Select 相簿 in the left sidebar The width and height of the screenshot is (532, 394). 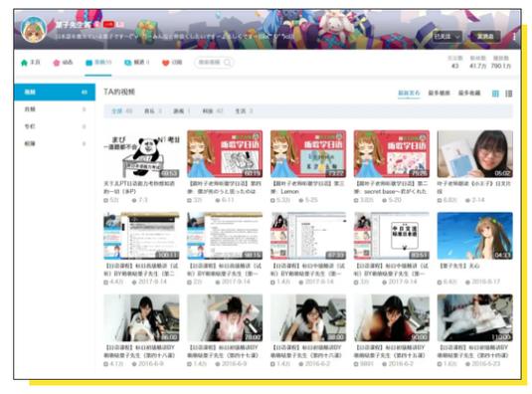tap(55, 144)
